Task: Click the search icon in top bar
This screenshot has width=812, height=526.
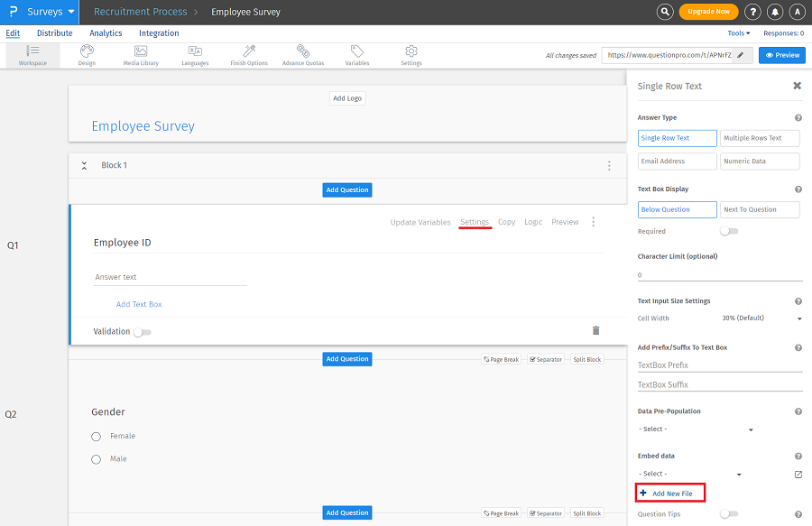Action: coord(665,12)
